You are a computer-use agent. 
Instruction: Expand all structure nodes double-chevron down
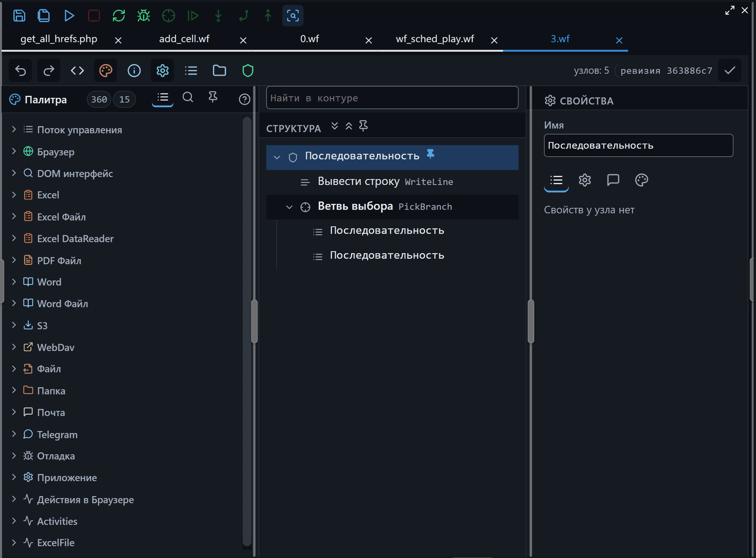(x=335, y=126)
